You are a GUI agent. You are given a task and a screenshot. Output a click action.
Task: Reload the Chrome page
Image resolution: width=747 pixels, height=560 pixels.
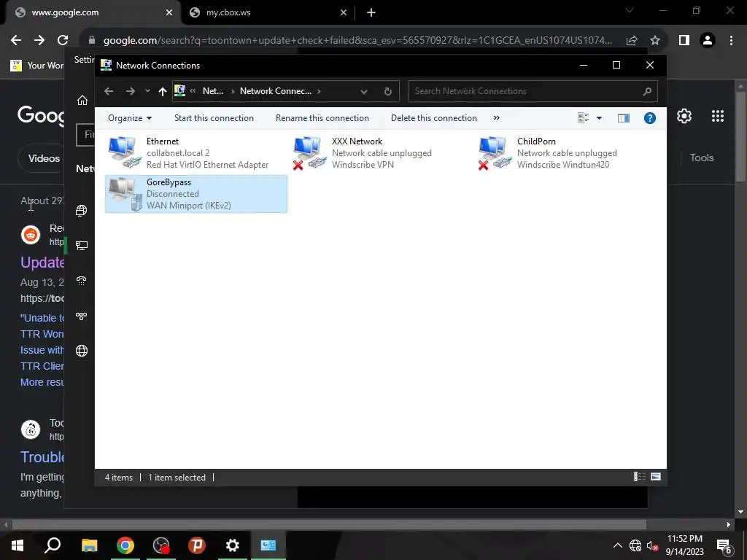click(63, 41)
